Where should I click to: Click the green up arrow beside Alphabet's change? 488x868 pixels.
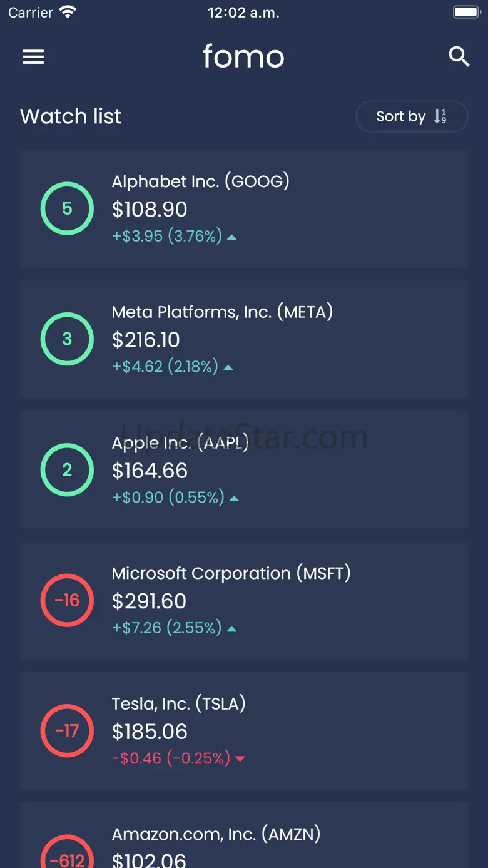pos(232,237)
